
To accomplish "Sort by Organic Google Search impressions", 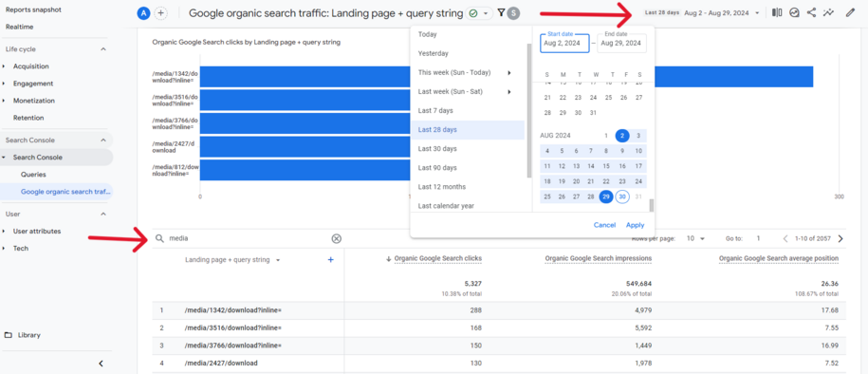I will (x=598, y=259).
